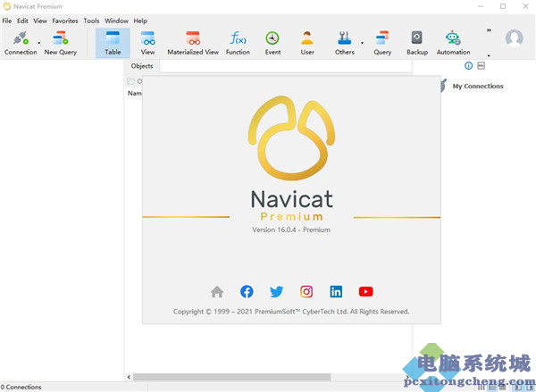Image resolution: width=536 pixels, height=392 pixels.
Task: Visit Navicat home page icon
Action: point(217,292)
